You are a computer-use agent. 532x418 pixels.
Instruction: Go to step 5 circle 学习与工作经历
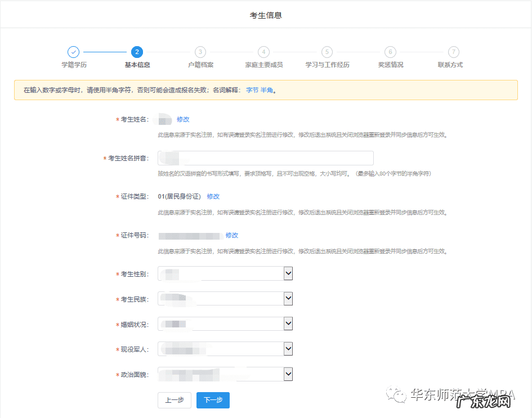click(x=327, y=52)
